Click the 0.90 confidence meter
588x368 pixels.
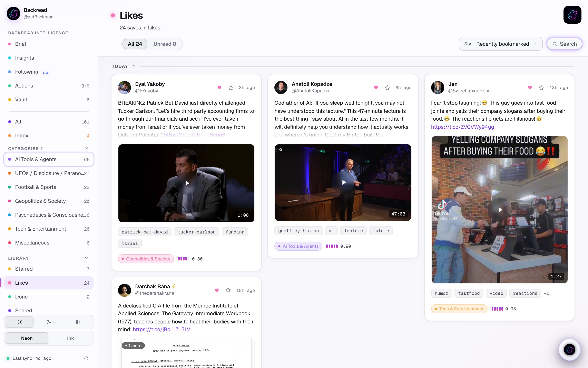click(x=339, y=246)
